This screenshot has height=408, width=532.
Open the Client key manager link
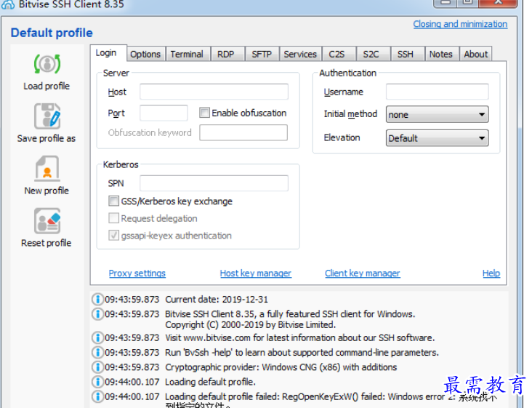point(363,273)
